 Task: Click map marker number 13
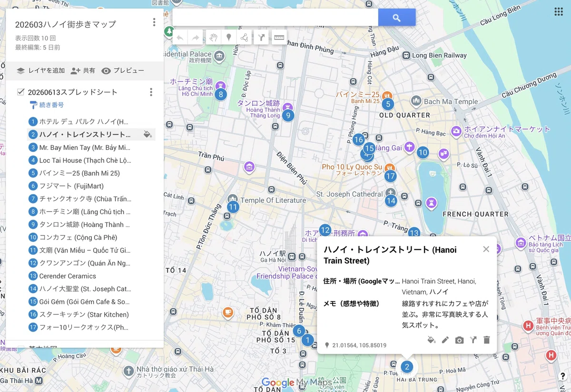(414, 232)
